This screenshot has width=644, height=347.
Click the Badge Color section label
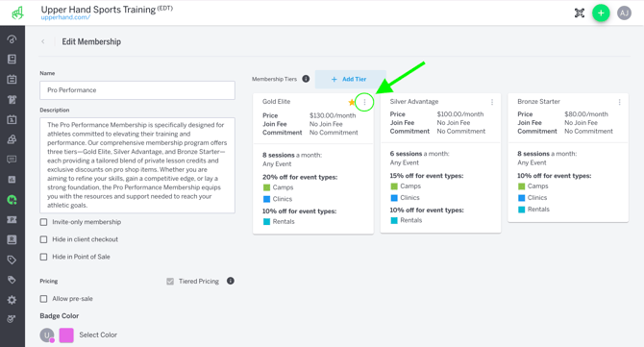[x=60, y=316]
